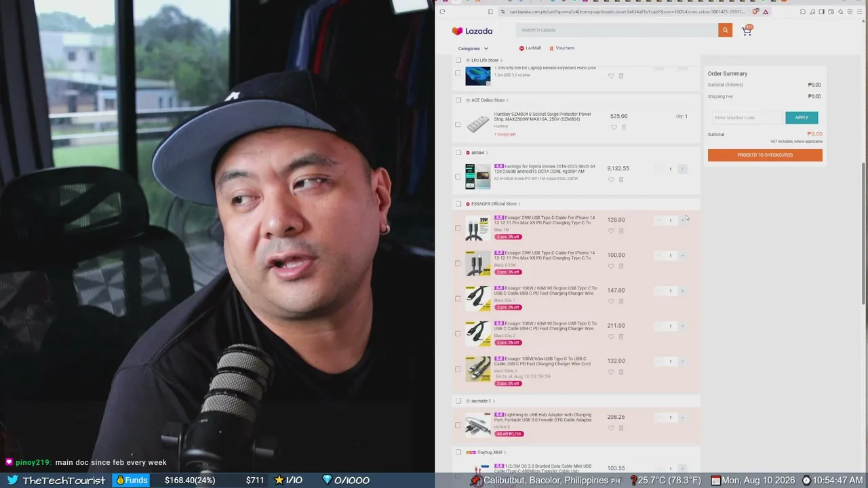The height and width of the screenshot is (488, 868).
Task: Check the Essager cable priced 147.00
Action: [x=458, y=299]
